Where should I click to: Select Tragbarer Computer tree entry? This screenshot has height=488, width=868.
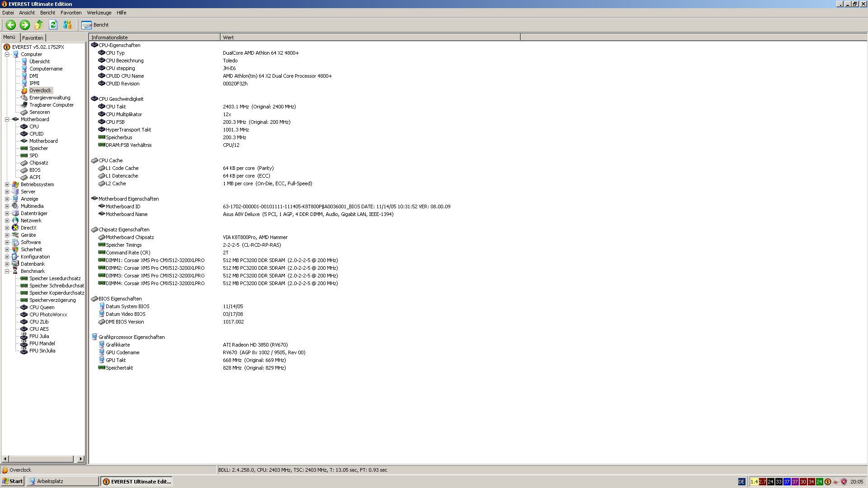(52, 105)
